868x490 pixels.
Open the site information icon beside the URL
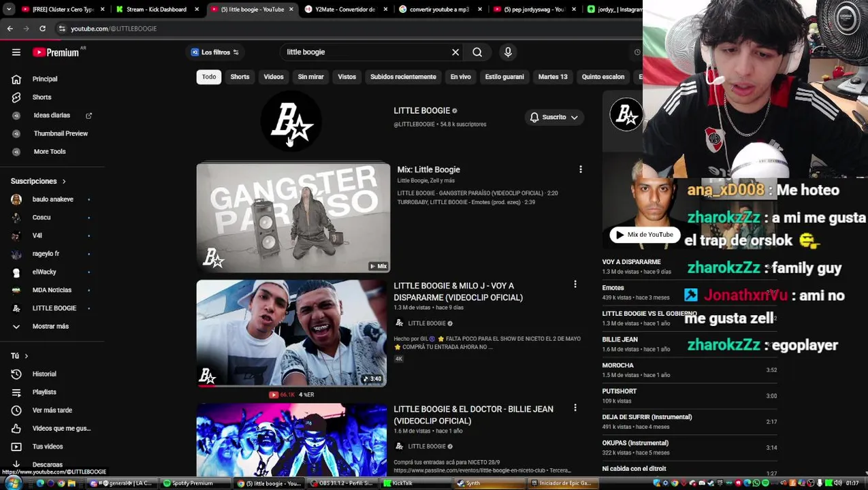tap(62, 29)
